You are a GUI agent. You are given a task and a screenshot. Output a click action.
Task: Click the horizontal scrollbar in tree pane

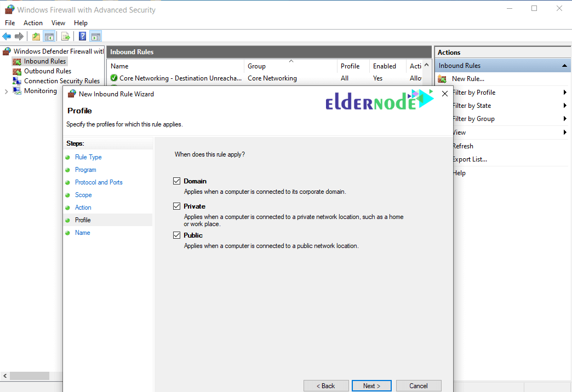(29, 376)
